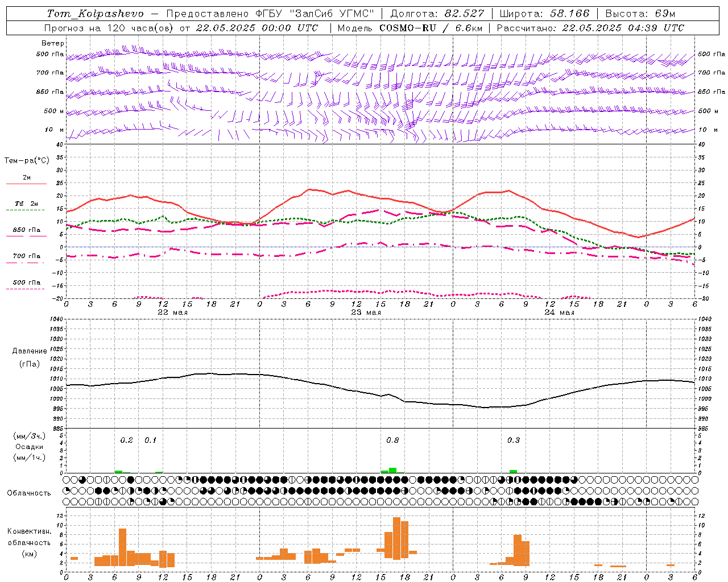Click the 700 гПа temperature legend entry
This screenshot has width=728, height=582.
click(26, 256)
